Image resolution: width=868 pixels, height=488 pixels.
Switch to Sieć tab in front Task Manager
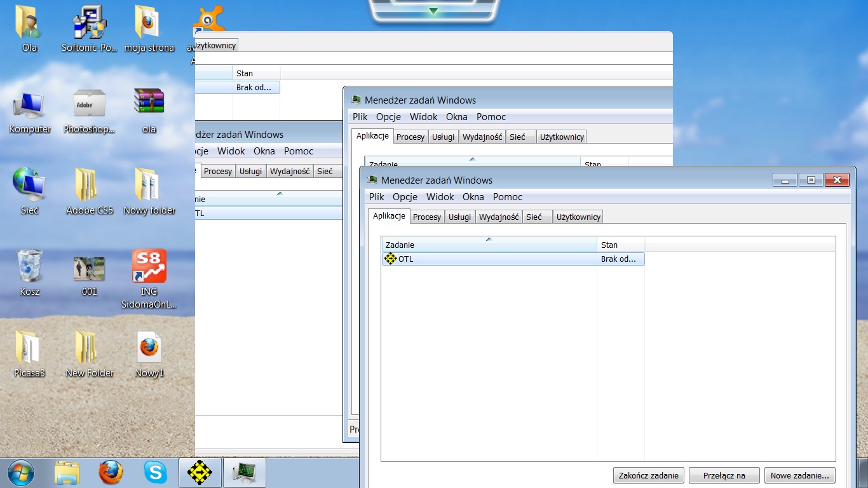click(538, 217)
